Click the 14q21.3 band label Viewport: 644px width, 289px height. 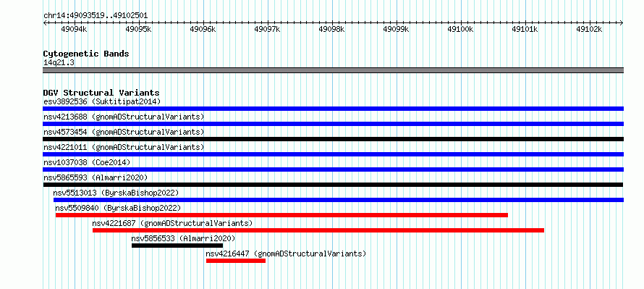point(59,63)
